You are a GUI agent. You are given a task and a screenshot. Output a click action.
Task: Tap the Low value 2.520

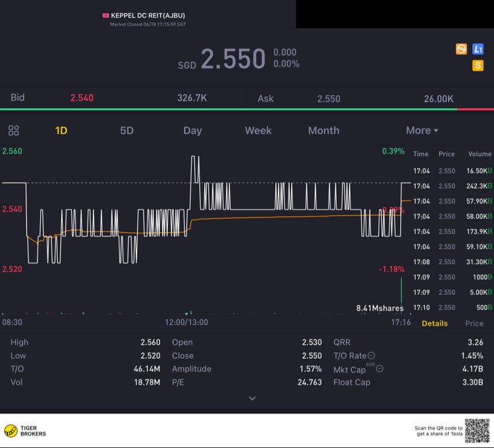pos(150,356)
